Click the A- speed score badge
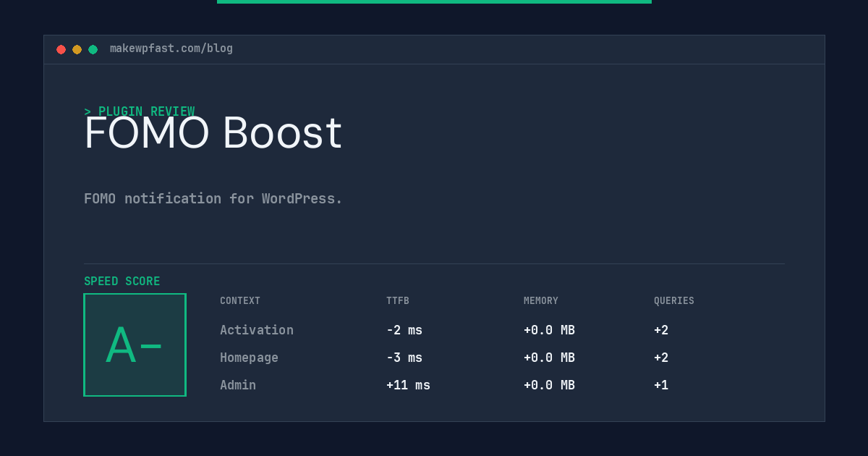 [x=135, y=345]
